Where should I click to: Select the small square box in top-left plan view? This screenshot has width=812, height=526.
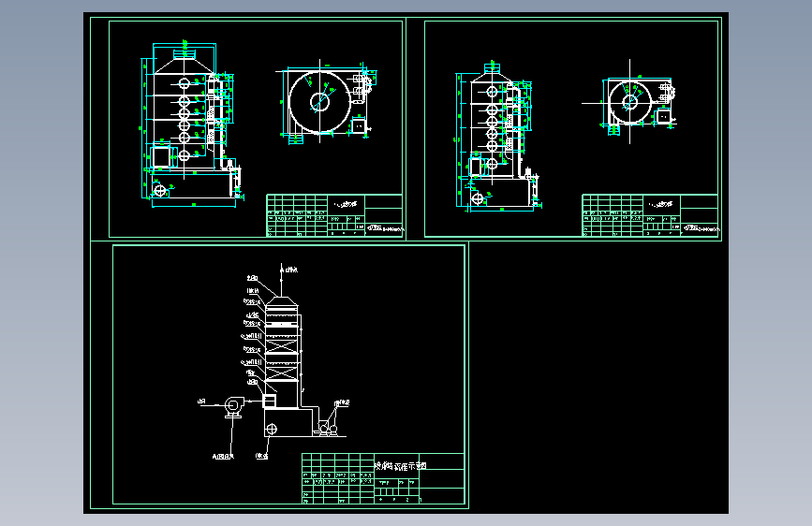[x=359, y=125]
